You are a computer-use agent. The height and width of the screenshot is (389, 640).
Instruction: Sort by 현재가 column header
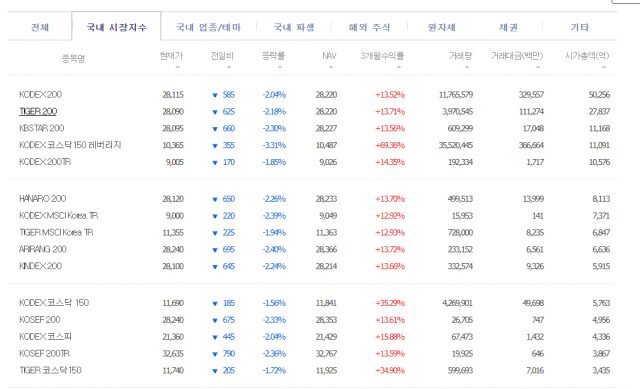click(171, 56)
